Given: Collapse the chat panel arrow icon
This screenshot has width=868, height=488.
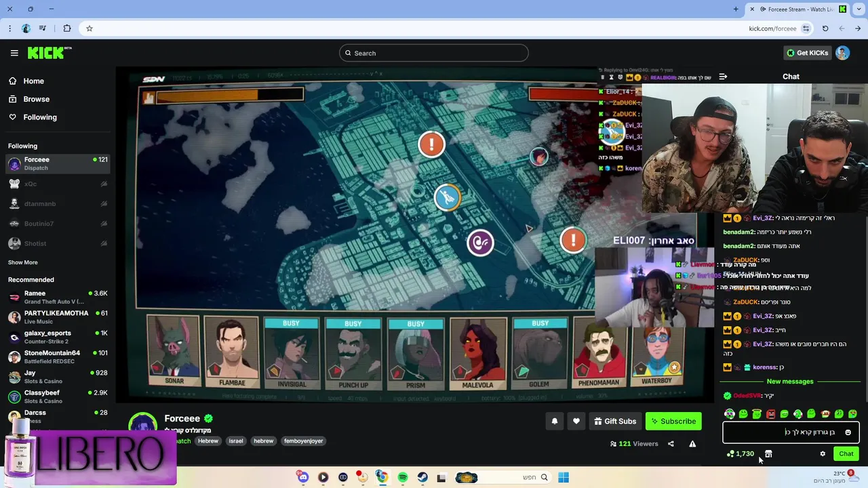Looking at the screenshot, I should [723, 77].
